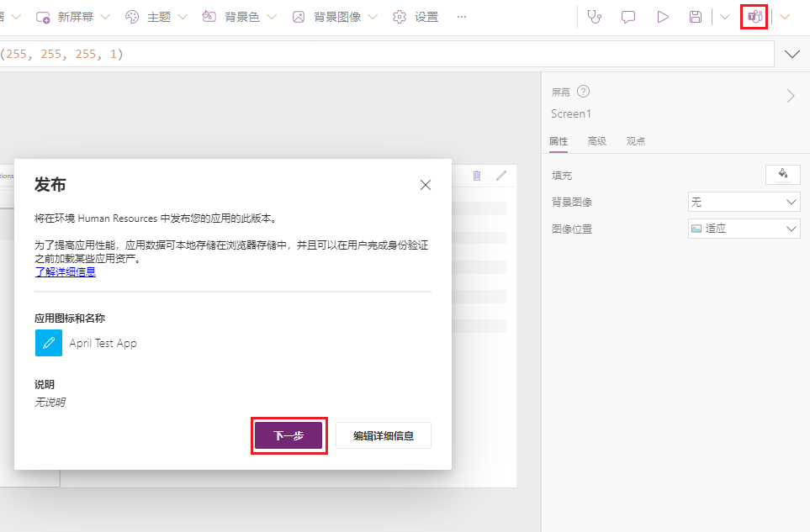Open the 图像位置 dropdown showing 适应
810x532 pixels.
pos(744,229)
